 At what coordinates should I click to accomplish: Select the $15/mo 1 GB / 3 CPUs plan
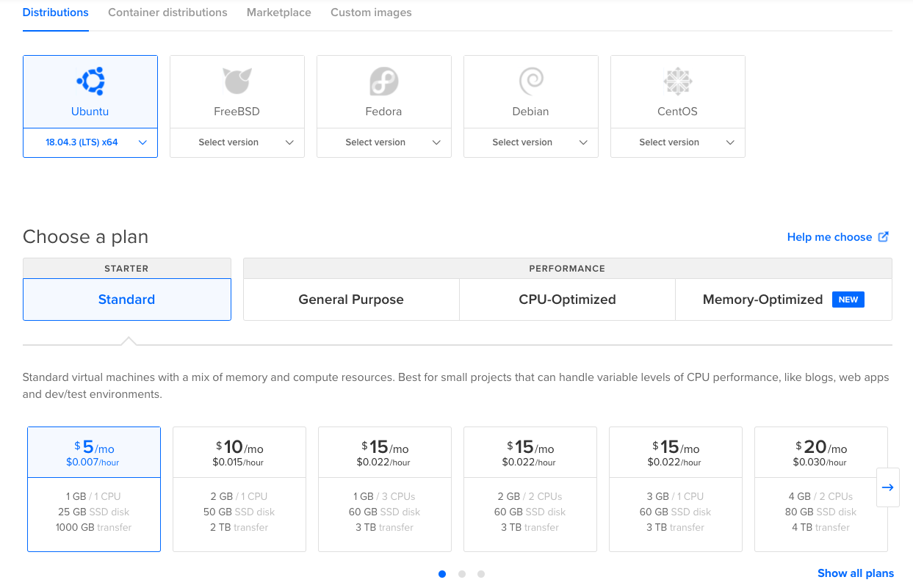click(385, 489)
